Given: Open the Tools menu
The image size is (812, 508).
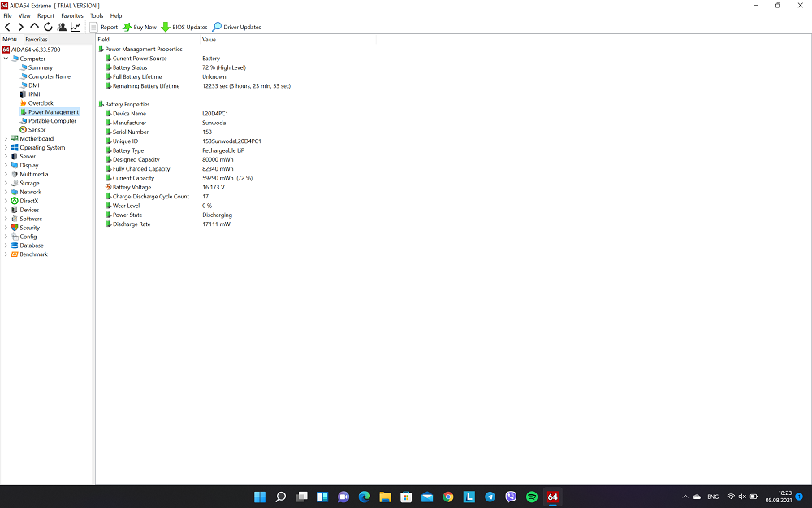Looking at the screenshot, I should coord(97,15).
